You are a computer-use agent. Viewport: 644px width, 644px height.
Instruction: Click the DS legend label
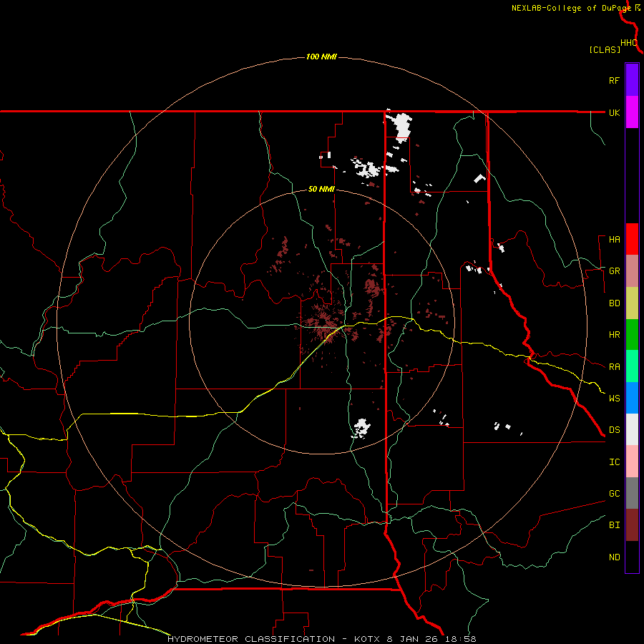614,430
